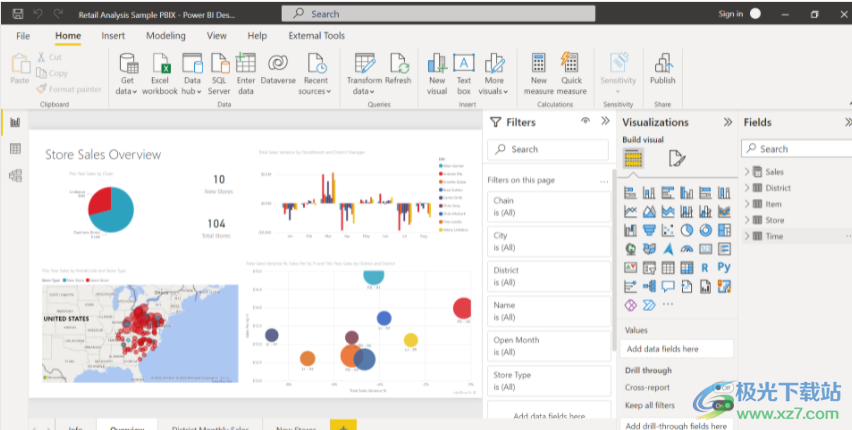Select the Gauge visual

[686, 249]
